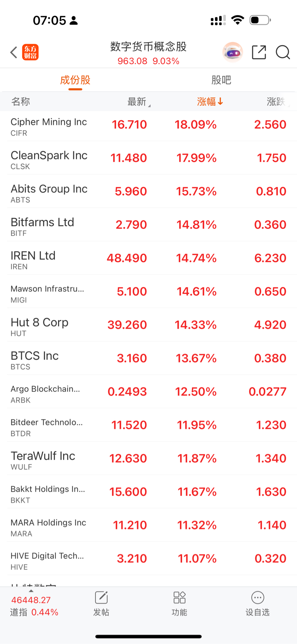The height and width of the screenshot is (644, 297).
Task: Open the 功能 functions icon
Action: (x=179, y=603)
